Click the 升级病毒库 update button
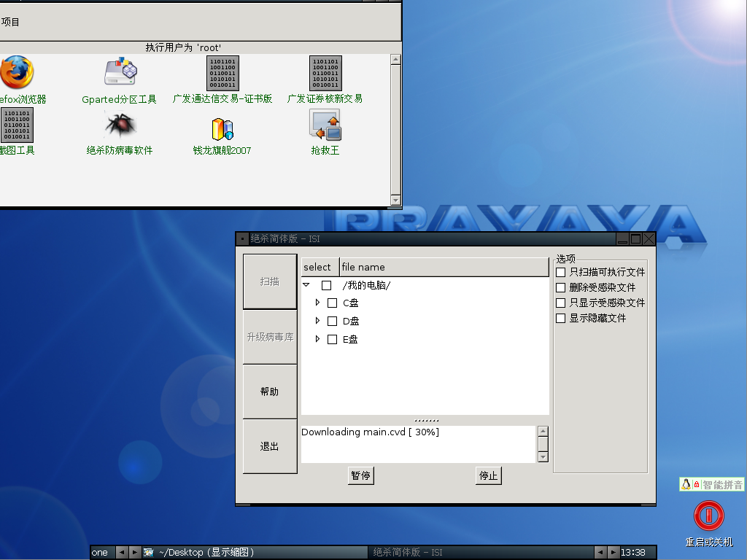 coord(270,337)
